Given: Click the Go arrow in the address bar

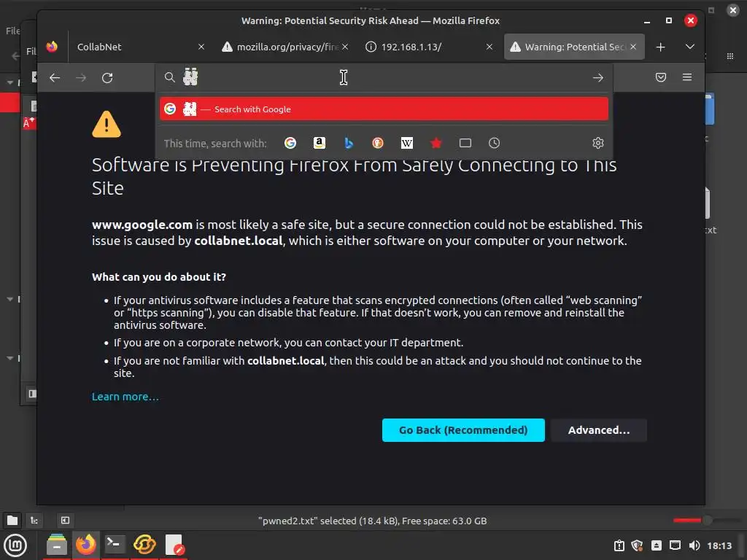Looking at the screenshot, I should point(598,77).
